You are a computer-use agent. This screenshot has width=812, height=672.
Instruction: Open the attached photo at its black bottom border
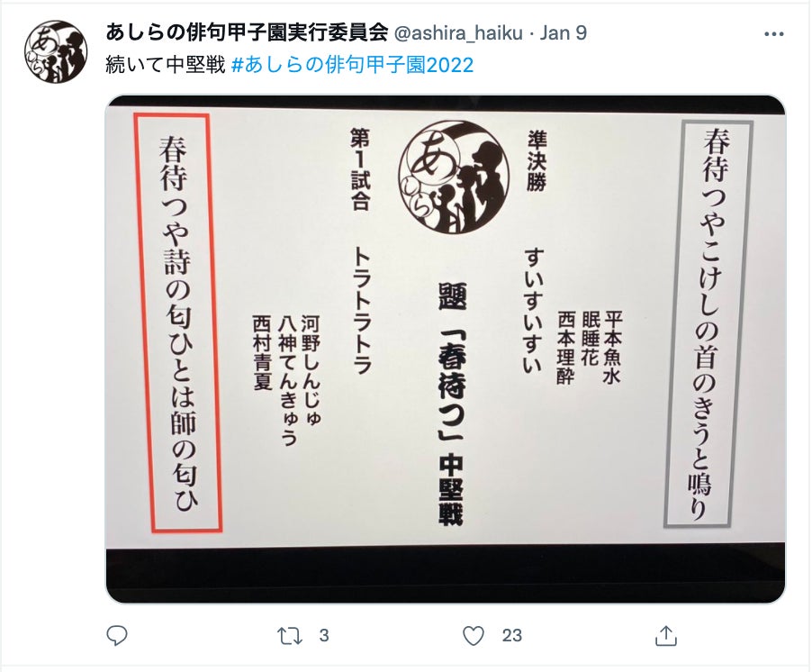[446, 575]
